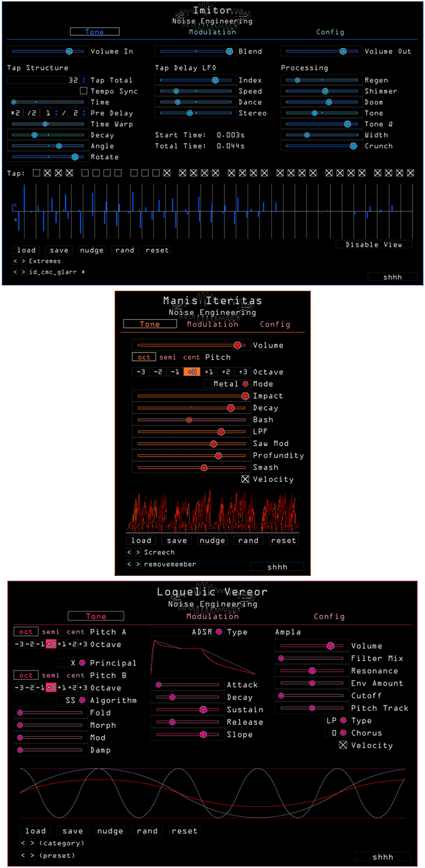Switch to Modulation tab in Loquelic Vereor
425x868 pixels.
pyautogui.click(x=212, y=616)
